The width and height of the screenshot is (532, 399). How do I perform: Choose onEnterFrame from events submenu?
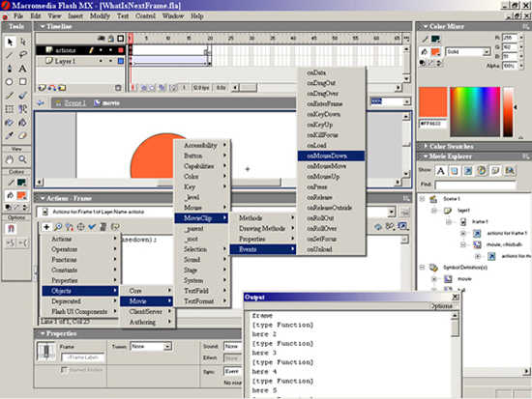click(331, 103)
